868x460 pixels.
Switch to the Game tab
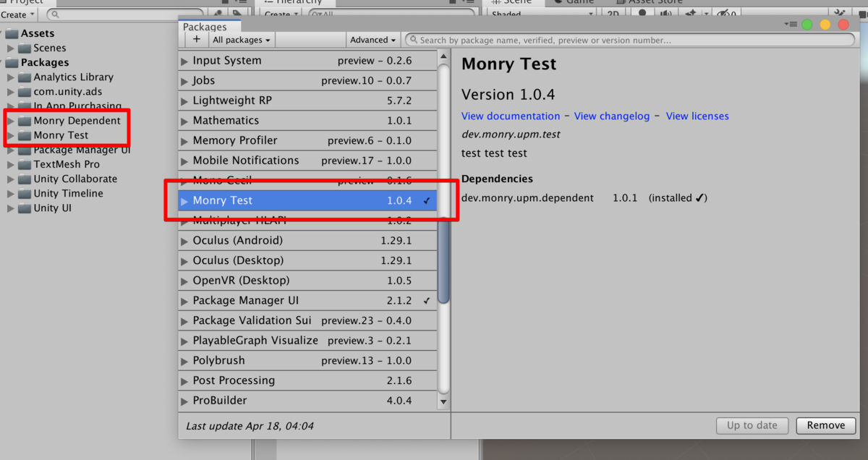coord(574,2)
